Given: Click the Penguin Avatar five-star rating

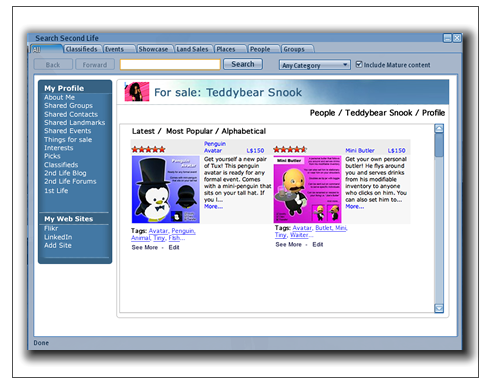Looking at the screenshot, I should [148, 149].
